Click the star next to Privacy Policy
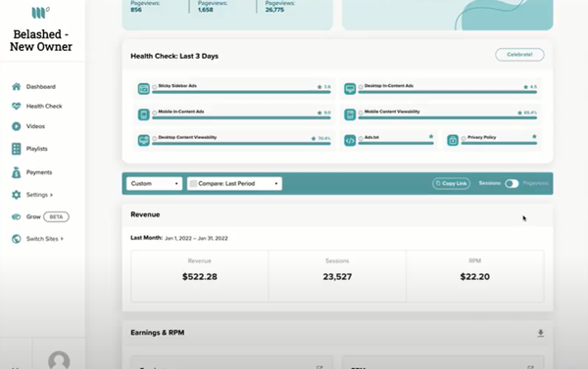 (534, 136)
